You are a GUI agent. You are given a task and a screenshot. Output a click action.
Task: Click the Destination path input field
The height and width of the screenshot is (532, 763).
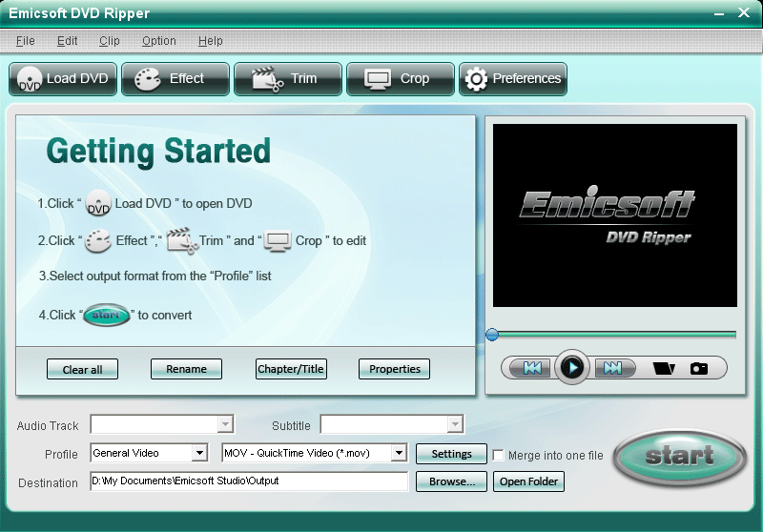click(249, 481)
